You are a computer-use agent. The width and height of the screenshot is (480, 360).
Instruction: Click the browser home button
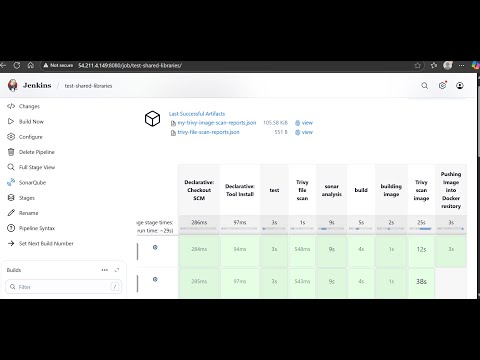tap(31, 65)
